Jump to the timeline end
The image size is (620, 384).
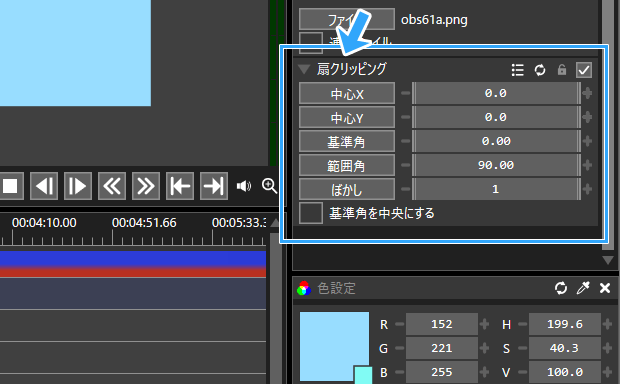coord(214,186)
